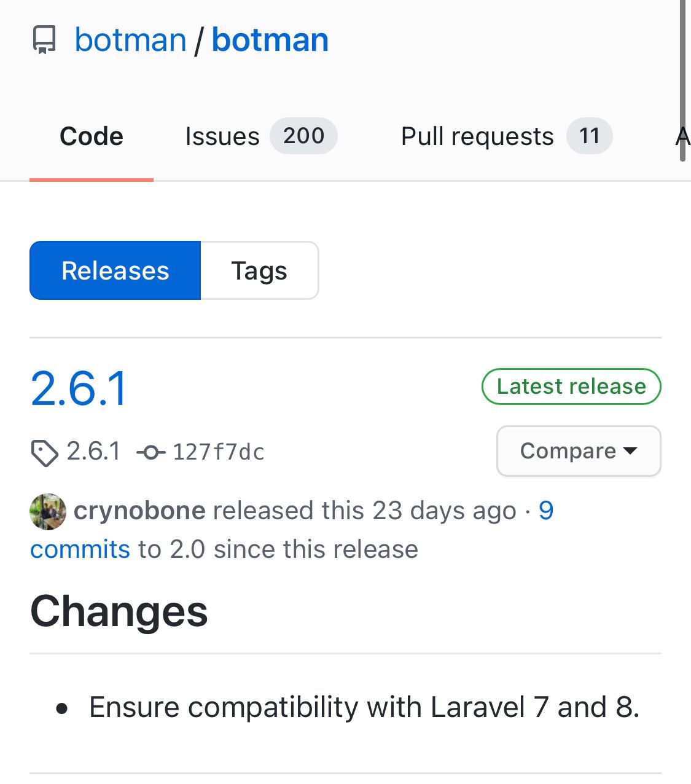Switch to the Tags view
The height and width of the screenshot is (784, 691).
259,270
